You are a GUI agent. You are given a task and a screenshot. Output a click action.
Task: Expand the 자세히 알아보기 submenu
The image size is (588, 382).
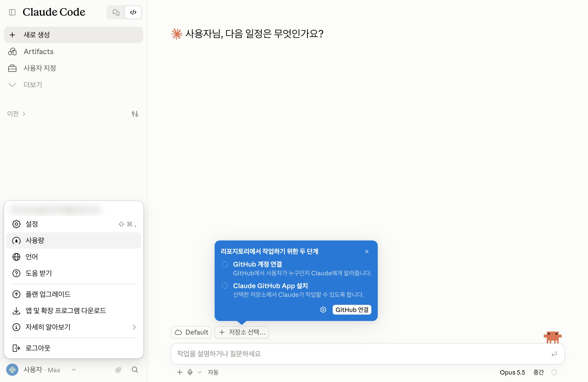(73, 327)
